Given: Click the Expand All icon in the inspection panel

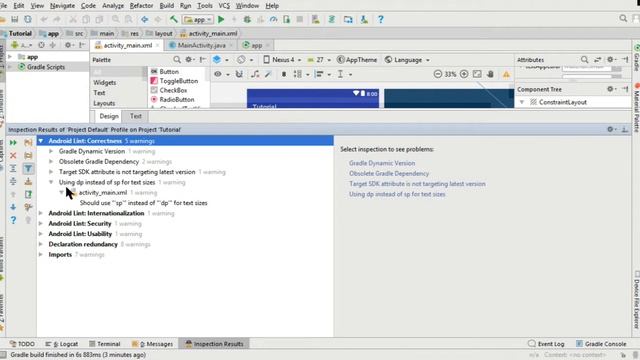Looking at the screenshot, I should [x=13, y=168].
